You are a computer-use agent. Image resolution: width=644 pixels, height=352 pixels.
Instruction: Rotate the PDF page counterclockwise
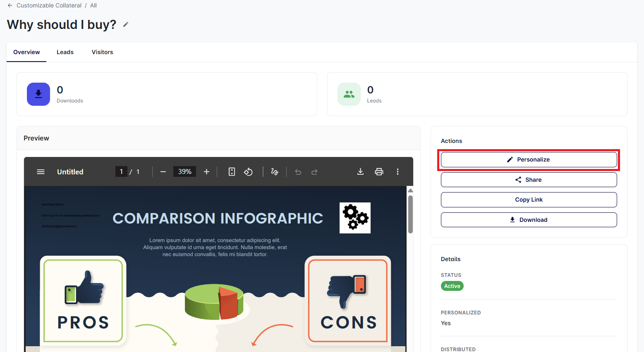pos(248,172)
